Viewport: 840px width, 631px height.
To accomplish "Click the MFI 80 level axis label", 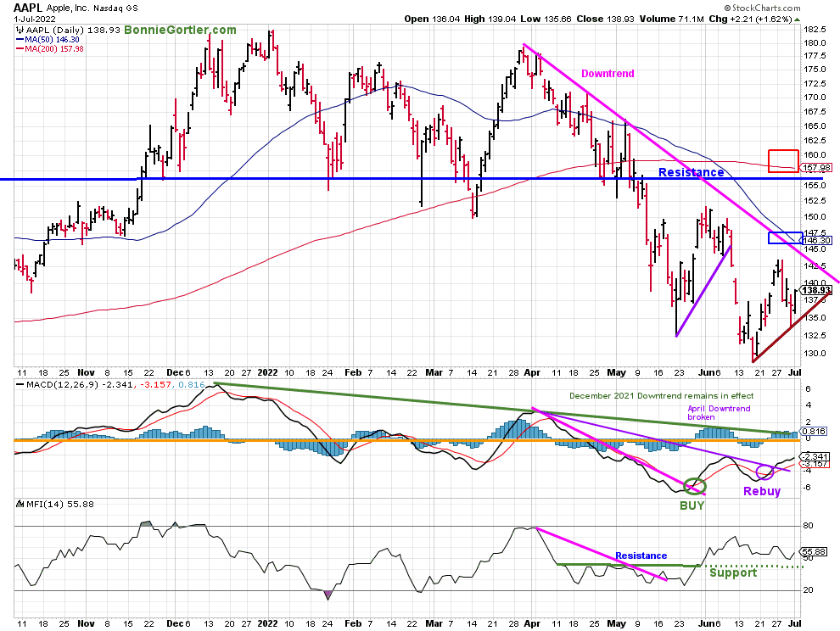I will [x=808, y=526].
